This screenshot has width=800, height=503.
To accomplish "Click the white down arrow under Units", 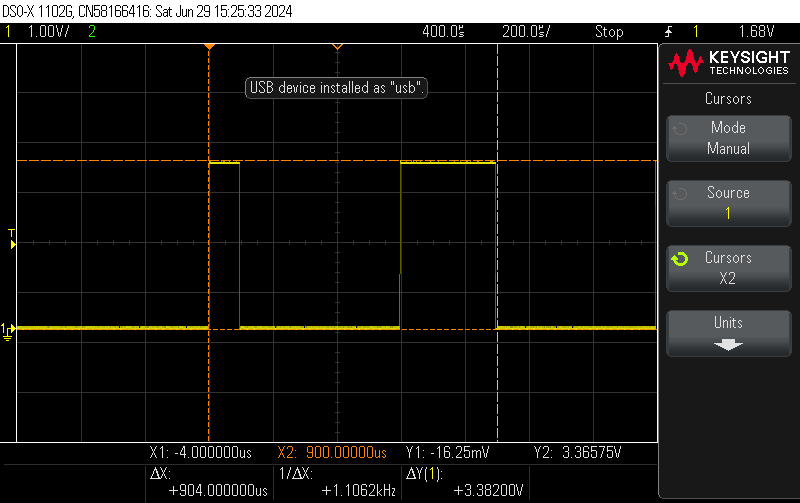I will tap(728, 345).
